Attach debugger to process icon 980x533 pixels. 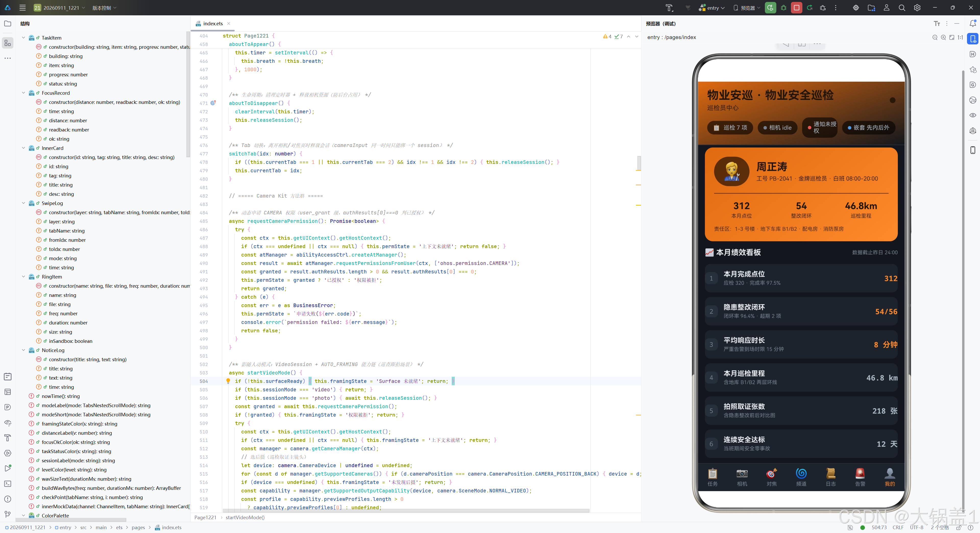pos(823,8)
